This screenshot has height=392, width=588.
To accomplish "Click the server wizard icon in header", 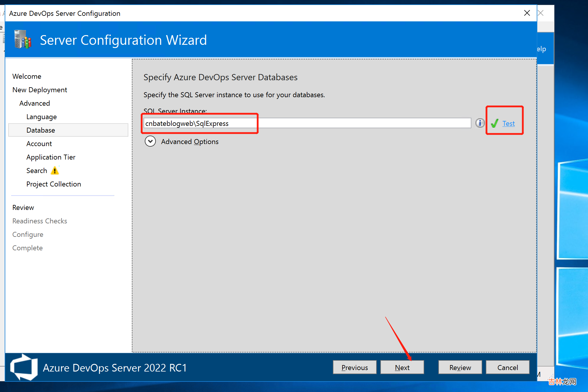I will [23, 40].
